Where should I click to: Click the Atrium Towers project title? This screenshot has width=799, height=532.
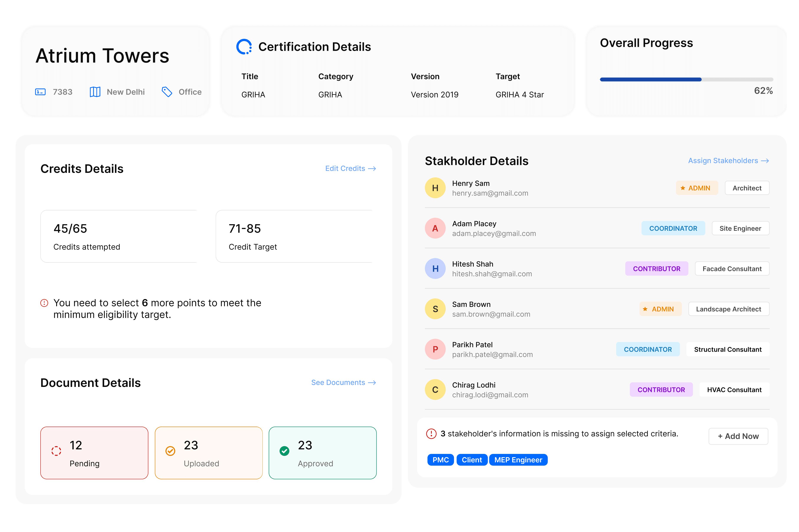102,56
